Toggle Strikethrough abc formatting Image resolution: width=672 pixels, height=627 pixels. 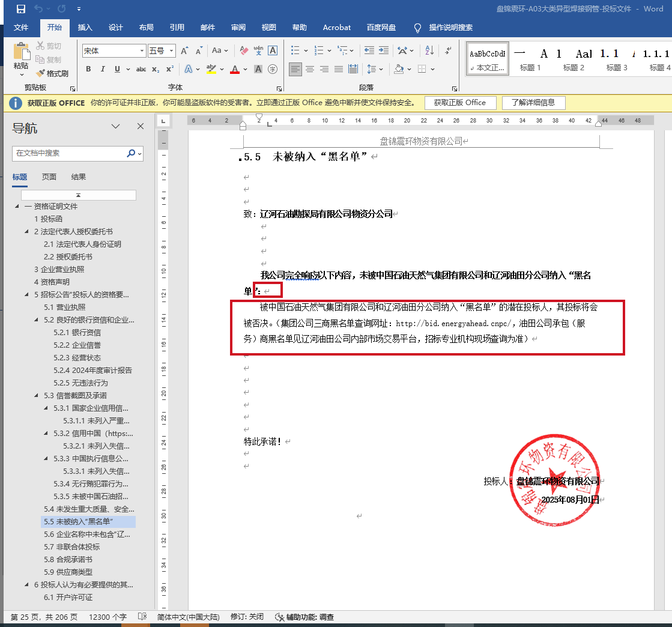click(141, 69)
